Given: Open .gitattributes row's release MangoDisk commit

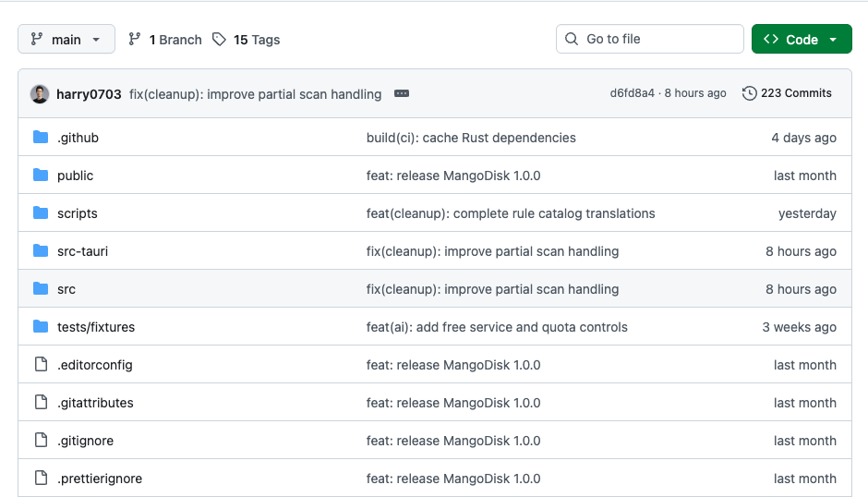Looking at the screenshot, I should tap(453, 403).
